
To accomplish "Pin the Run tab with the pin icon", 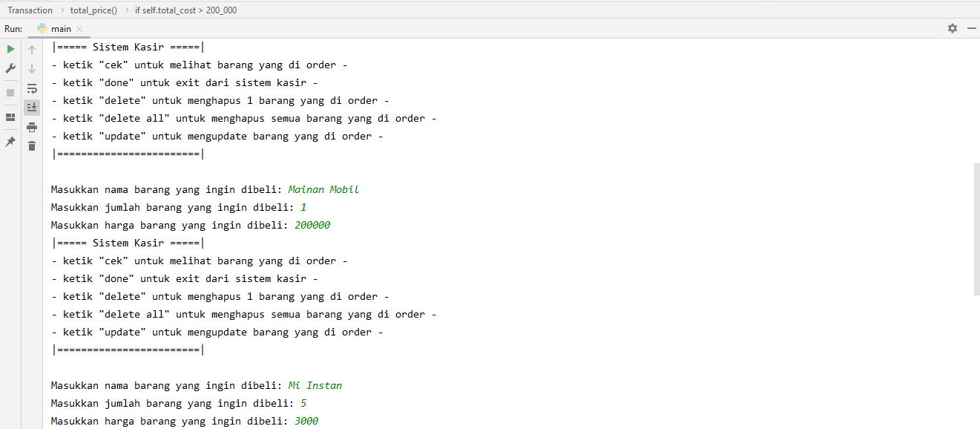I will click(x=10, y=142).
